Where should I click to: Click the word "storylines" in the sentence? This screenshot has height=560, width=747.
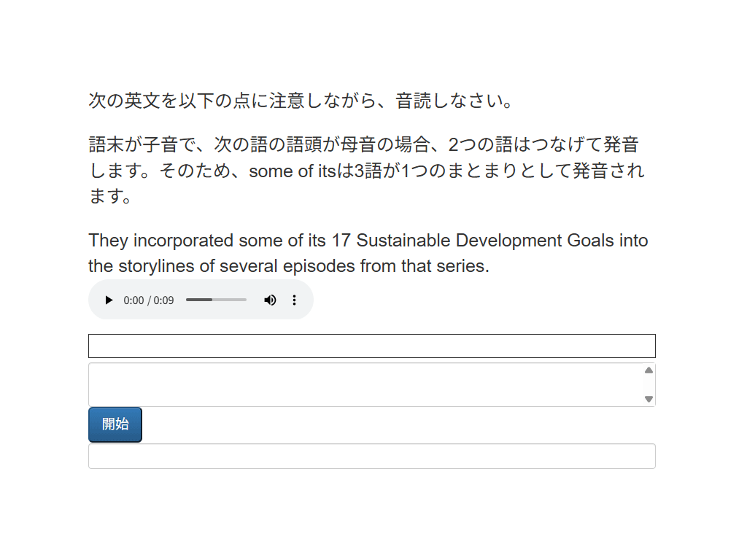point(155,266)
